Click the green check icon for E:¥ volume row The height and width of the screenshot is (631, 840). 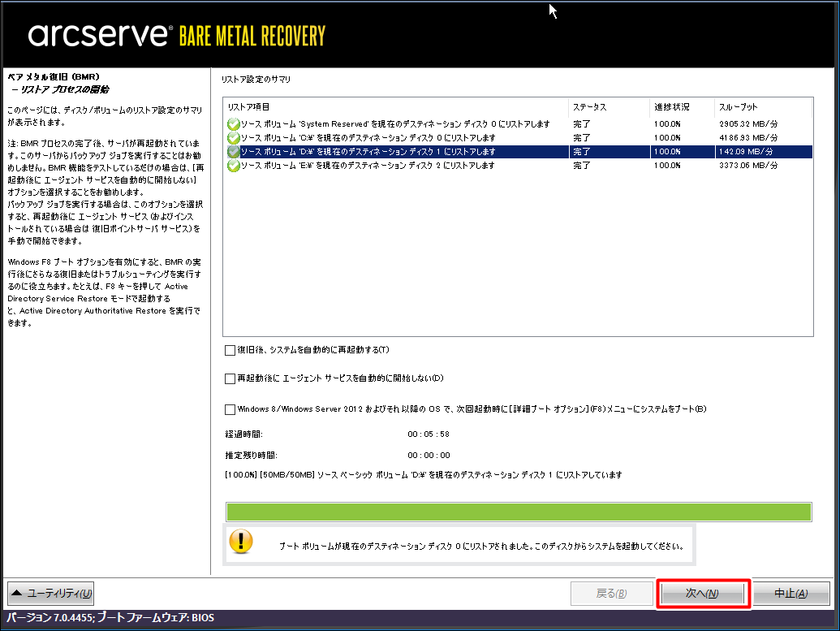coord(233,166)
